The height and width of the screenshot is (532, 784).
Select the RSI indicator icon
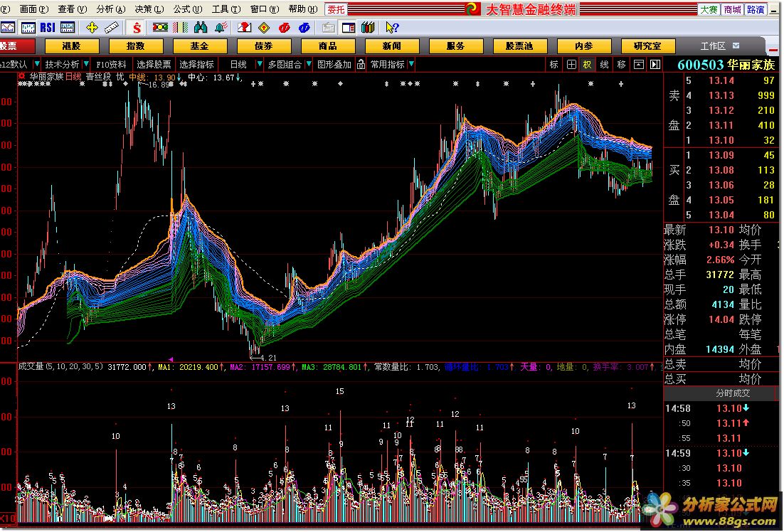[48, 28]
